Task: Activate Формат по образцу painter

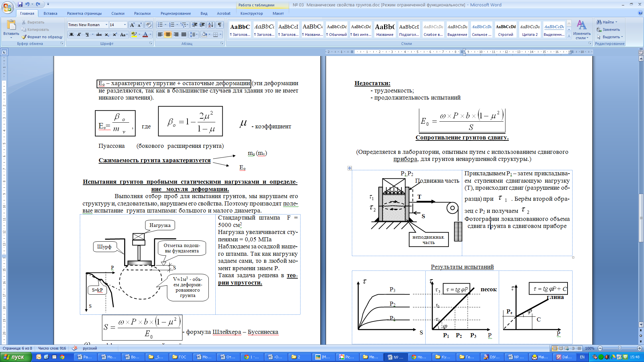Action: pos(42,37)
